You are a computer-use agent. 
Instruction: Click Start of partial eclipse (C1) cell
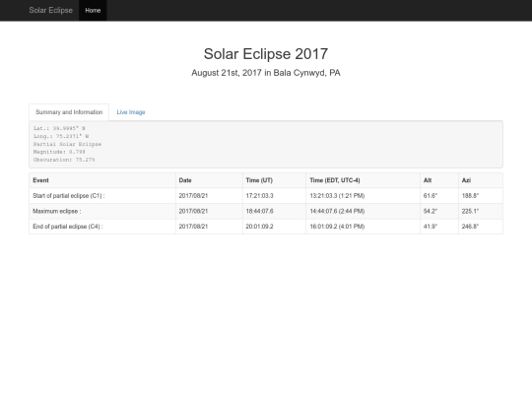click(102, 196)
